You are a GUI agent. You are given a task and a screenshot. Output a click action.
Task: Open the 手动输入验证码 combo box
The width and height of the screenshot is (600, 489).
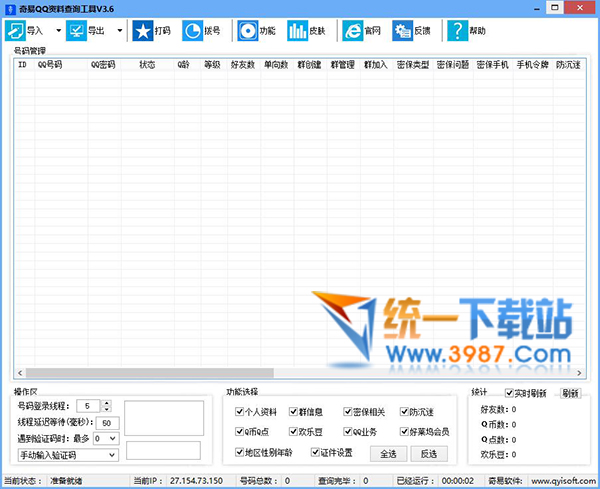click(67, 454)
